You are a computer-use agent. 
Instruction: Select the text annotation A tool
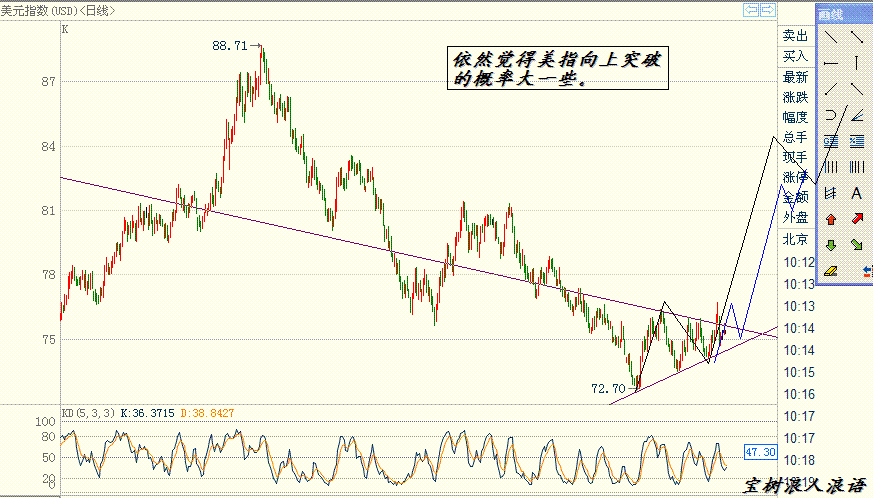(857, 193)
